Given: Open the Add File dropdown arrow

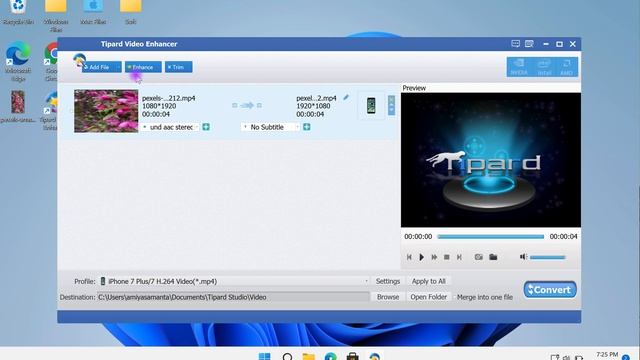Looking at the screenshot, I should (118, 67).
